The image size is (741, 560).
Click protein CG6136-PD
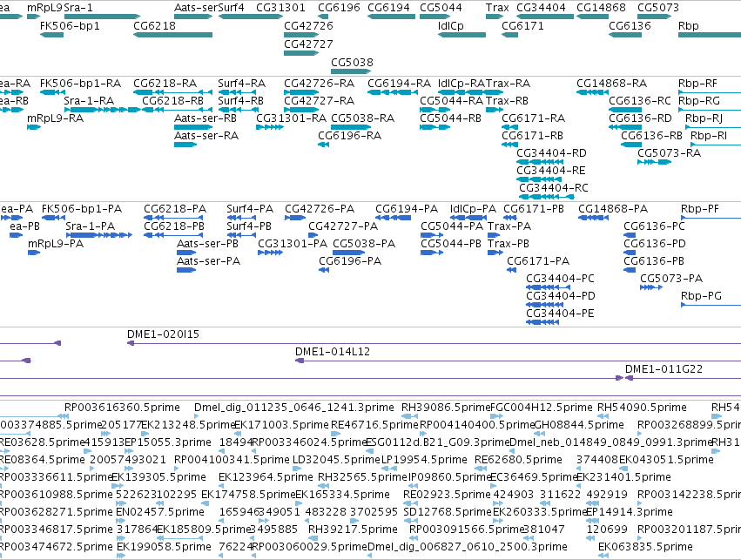tap(655, 244)
